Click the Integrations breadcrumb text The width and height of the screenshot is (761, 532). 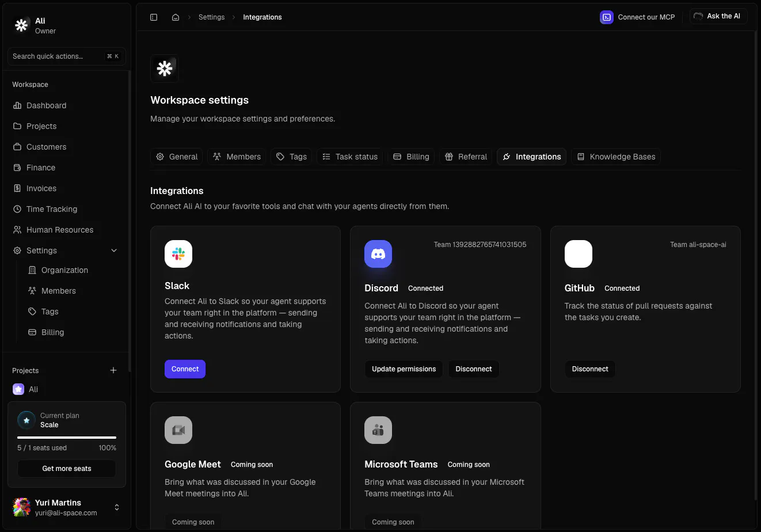point(262,17)
